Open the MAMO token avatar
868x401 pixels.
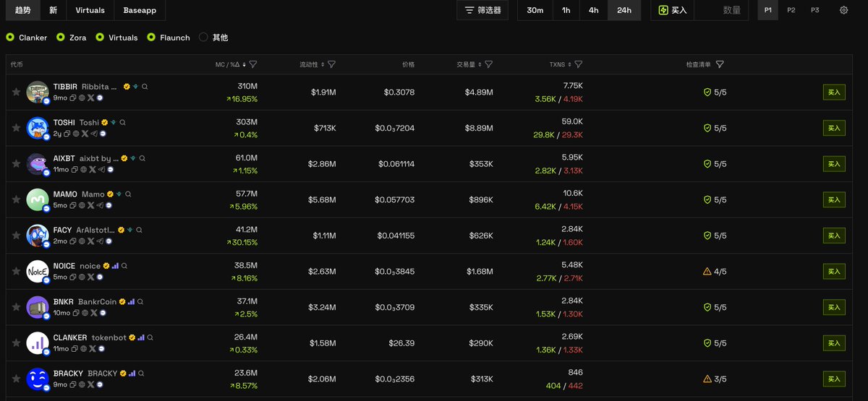(x=37, y=199)
